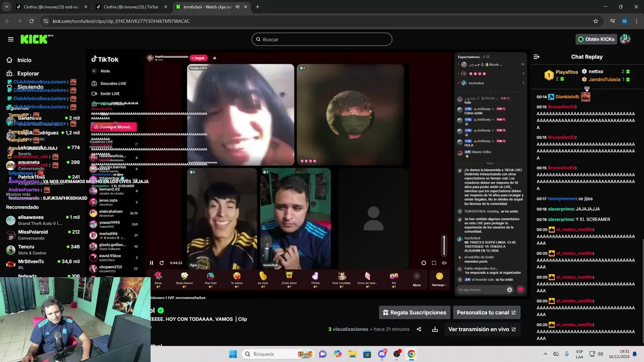Open the Kick profile avatar menu
644x362 pixels.
click(x=625, y=39)
